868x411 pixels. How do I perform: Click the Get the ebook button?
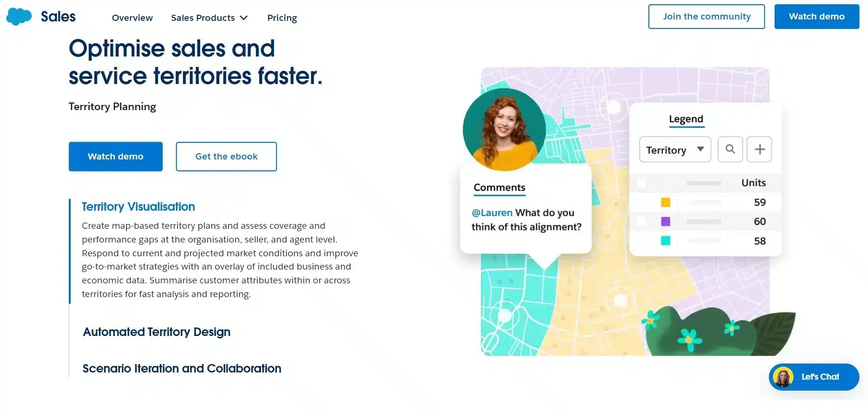tap(226, 157)
